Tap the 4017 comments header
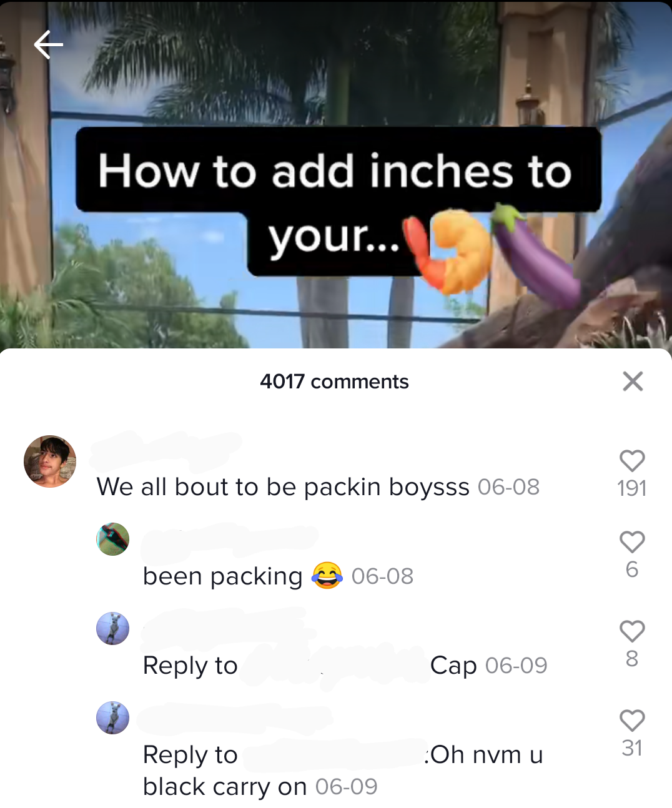Screen dimensions: 672x808 point(334,382)
